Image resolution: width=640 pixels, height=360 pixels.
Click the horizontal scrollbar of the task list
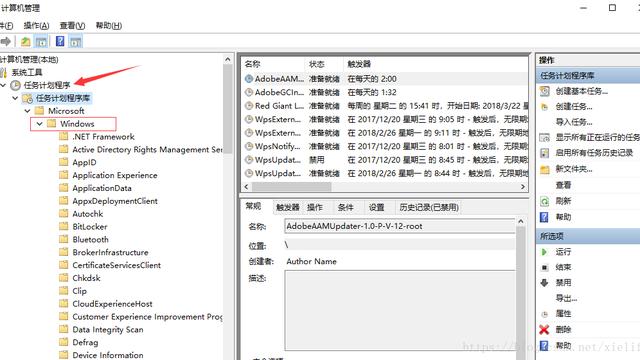click(x=291, y=187)
